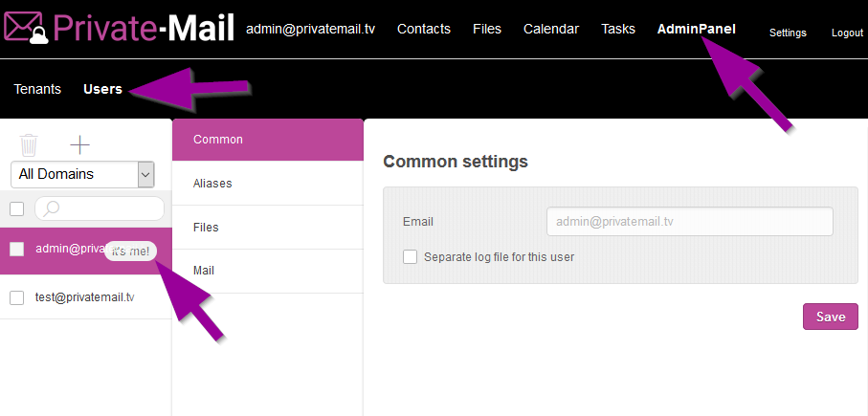Open the All Domains dropdown

(82, 174)
